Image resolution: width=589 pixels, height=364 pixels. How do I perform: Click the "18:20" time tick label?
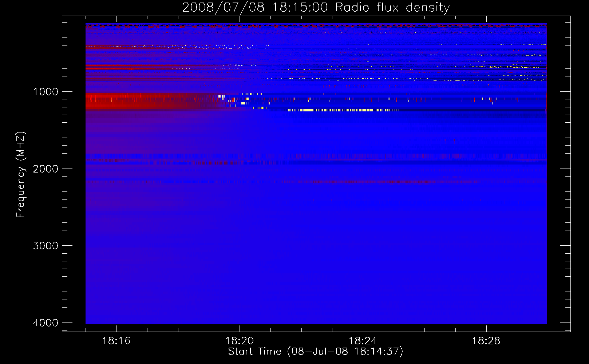pyautogui.click(x=240, y=341)
